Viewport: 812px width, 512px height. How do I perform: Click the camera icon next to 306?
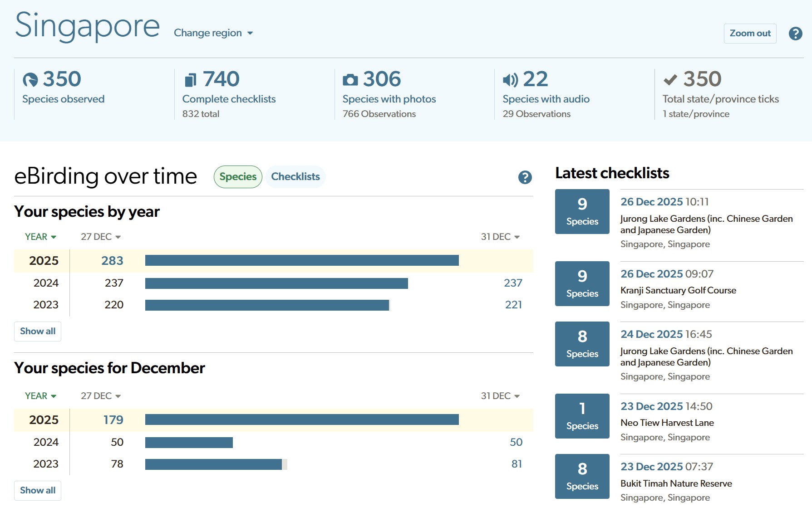pos(350,80)
